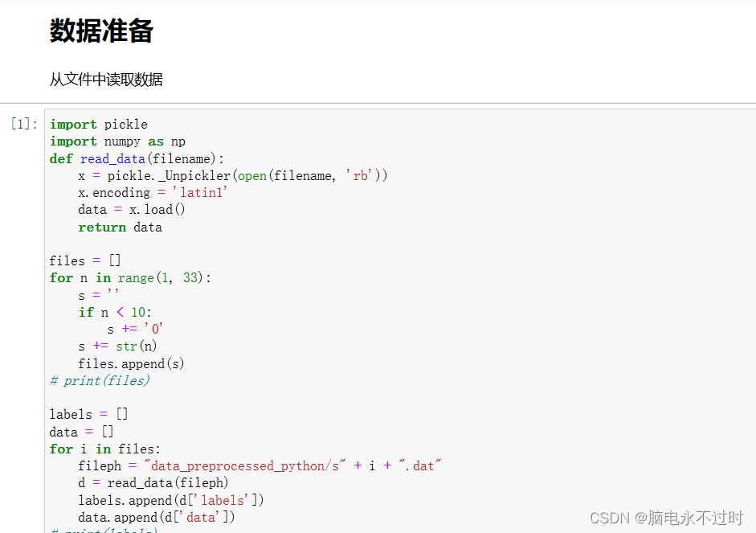Select the cell prompt "[1]:"
This screenshot has height=533, width=756.
coord(24,124)
